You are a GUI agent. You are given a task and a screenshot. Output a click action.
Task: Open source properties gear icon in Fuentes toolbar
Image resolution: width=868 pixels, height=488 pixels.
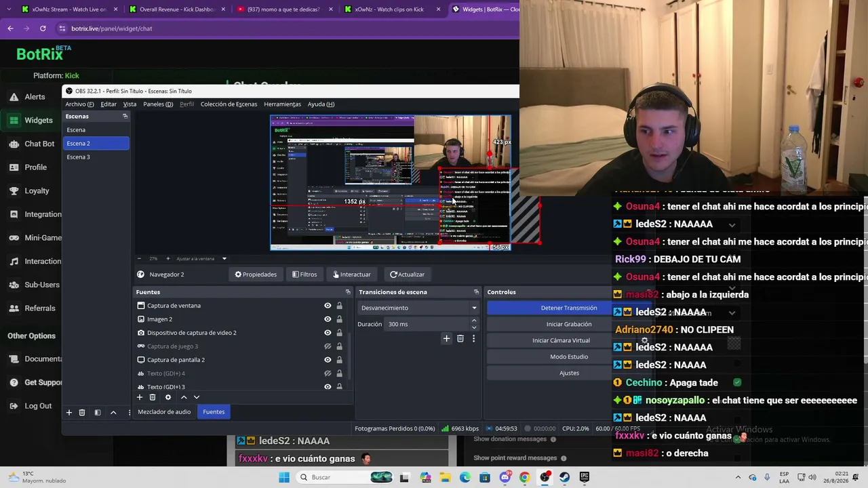click(168, 397)
